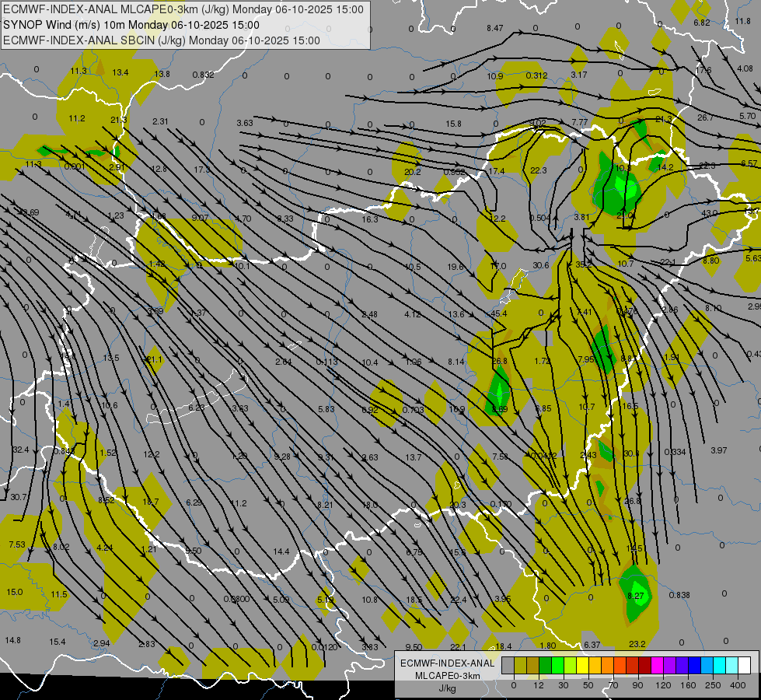Select legend tick label 120

(x=663, y=685)
